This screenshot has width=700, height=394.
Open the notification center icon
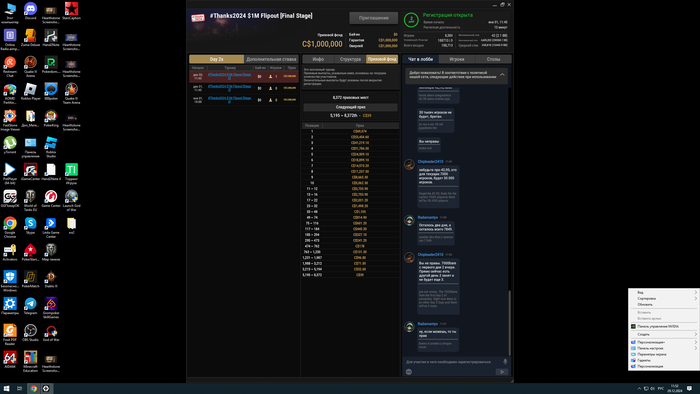690,389
